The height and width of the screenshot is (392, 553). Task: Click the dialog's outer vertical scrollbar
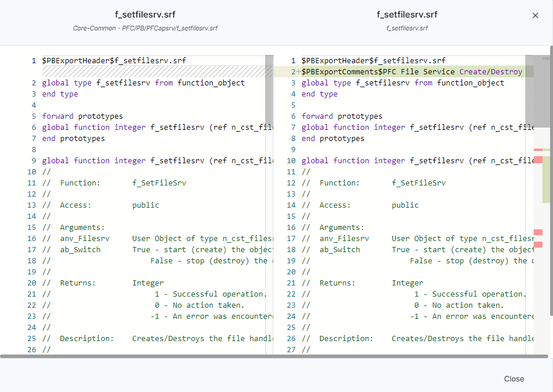tap(551, 176)
